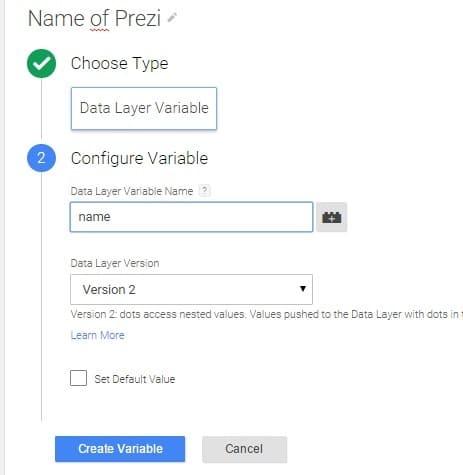Viewport: 463px width, 475px height.
Task: Click the Cancel button
Action: (x=244, y=449)
